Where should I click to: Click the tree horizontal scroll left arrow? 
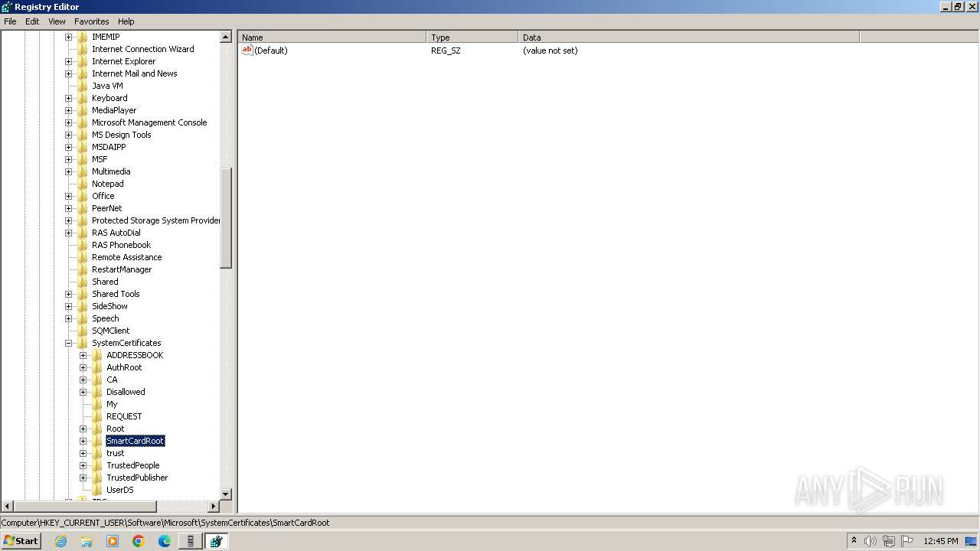click(x=8, y=507)
